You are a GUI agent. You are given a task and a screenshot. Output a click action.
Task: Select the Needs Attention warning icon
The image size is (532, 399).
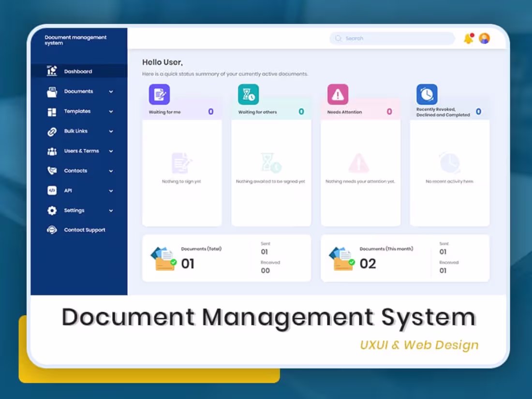[337, 94]
